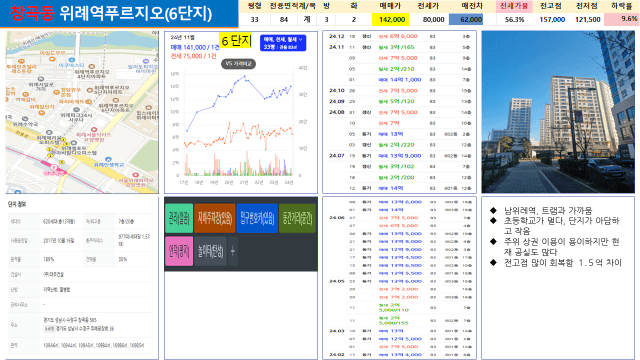Click the red hospital icon near the map's bottom right

(136, 175)
